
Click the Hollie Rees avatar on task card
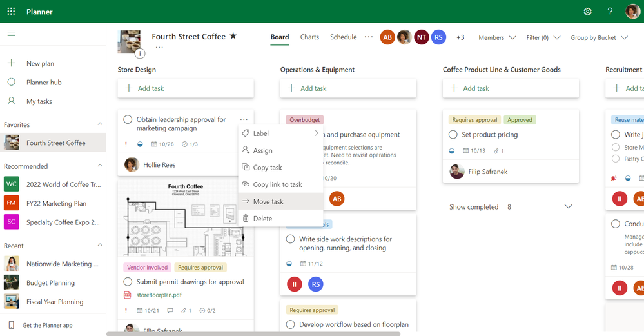(x=132, y=164)
